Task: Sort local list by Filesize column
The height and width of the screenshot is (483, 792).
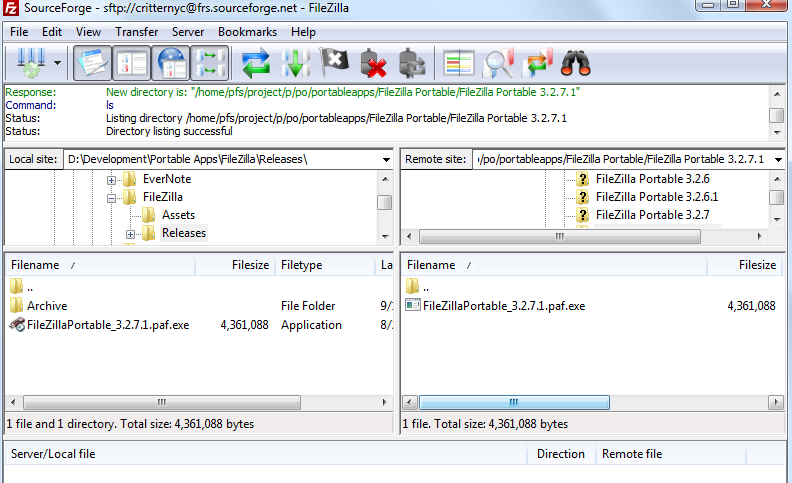Action: point(235,265)
